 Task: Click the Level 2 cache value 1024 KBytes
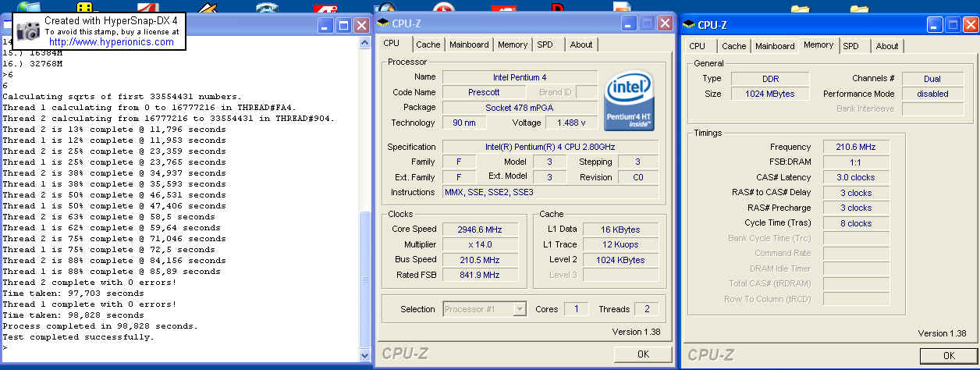[621, 260]
